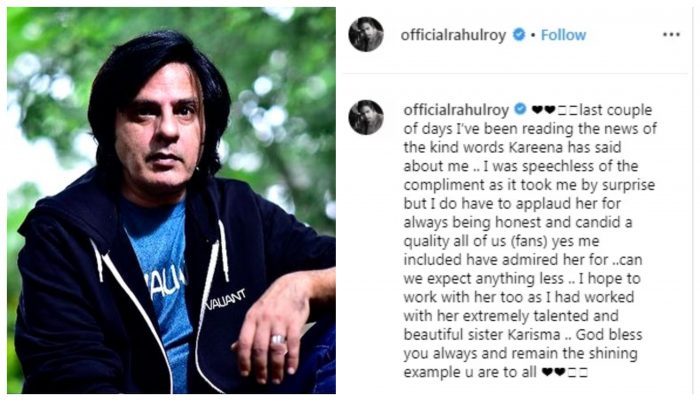Click the caption line starting 'compliment as it'
The image size is (700, 401).
click(529, 185)
